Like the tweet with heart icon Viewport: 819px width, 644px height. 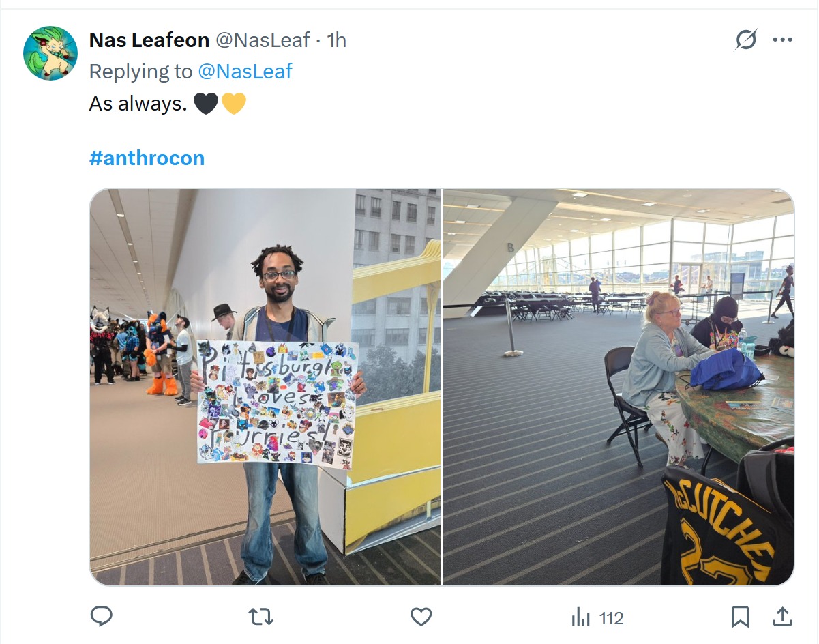[x=421, y=617]
